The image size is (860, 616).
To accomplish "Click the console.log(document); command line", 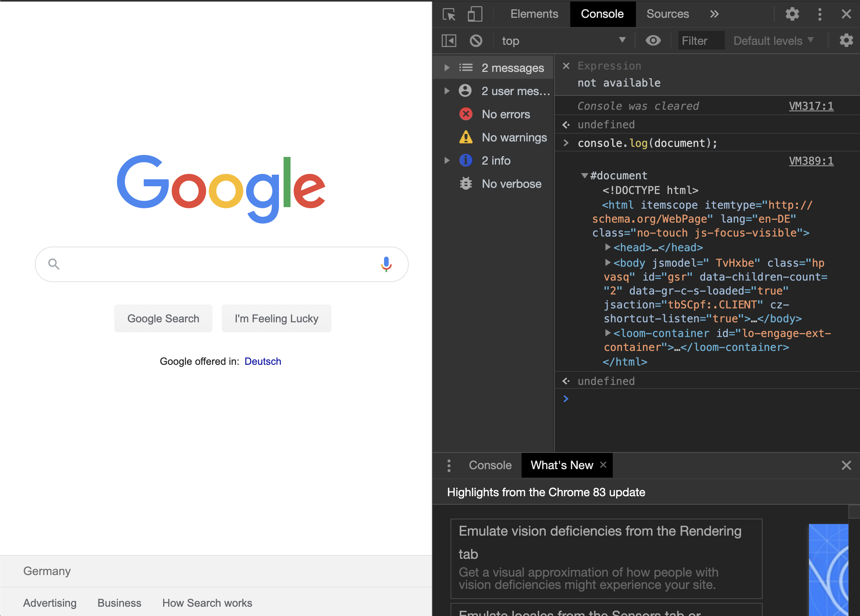I will coord(647,143).
